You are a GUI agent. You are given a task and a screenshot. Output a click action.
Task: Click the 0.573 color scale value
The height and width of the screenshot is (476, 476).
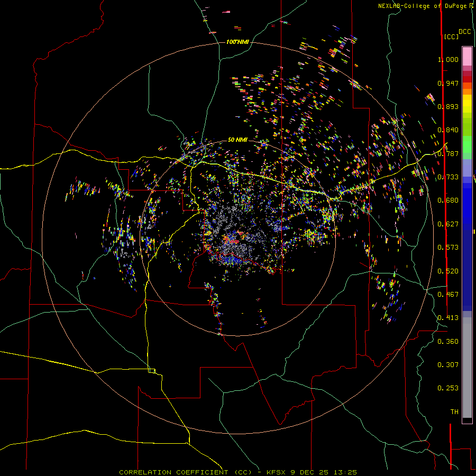coord(448,248)
